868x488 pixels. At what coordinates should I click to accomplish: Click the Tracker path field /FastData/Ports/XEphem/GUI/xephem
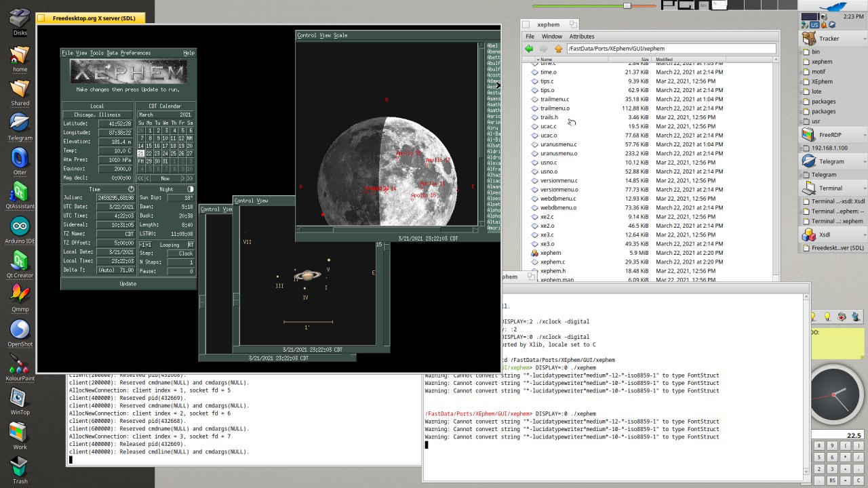[x=671, y=49]
